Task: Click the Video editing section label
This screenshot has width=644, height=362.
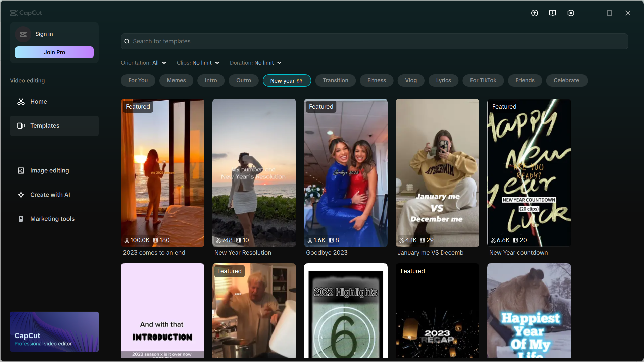Action: click(x=28, y=81)
